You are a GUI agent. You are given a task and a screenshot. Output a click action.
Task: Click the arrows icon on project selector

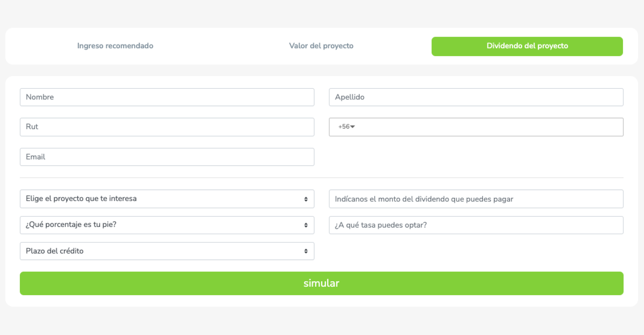pyautogui.click(x=306, y=199)
